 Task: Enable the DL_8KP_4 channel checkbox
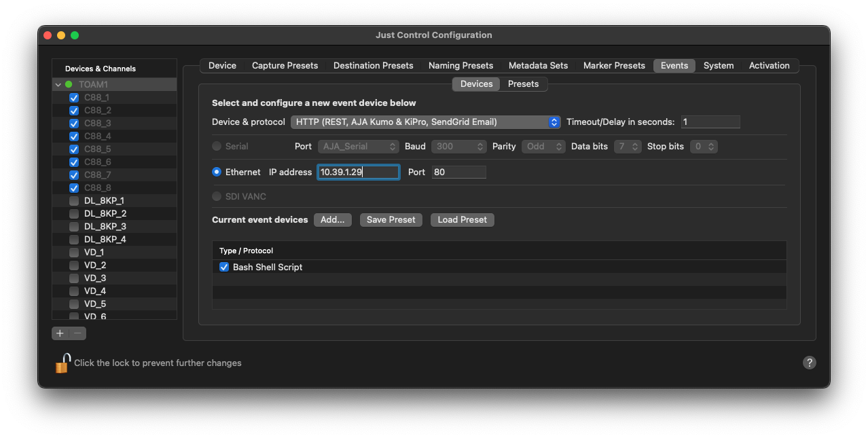[x=74, y=240]
